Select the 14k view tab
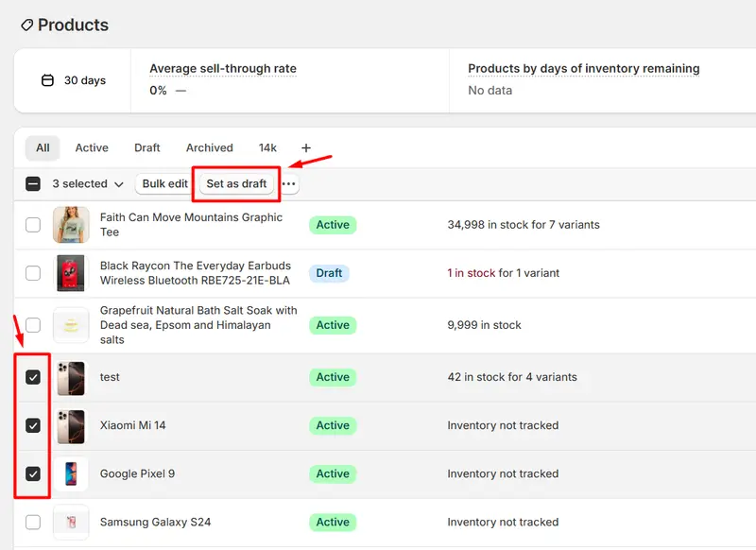Viewport: 756px width, 550px height. click(x=267, y=147)
